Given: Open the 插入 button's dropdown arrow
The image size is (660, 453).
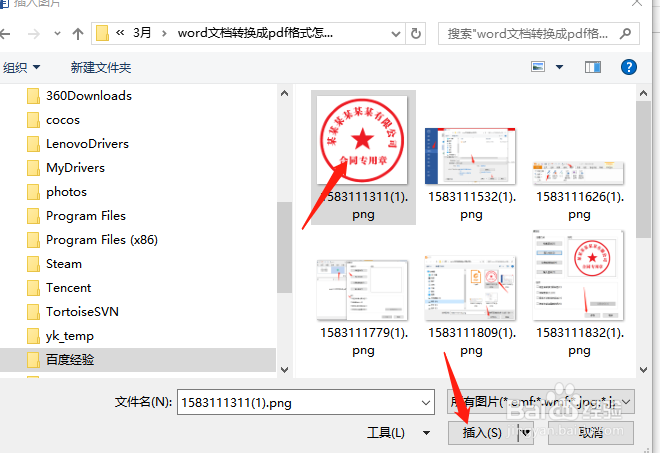Looking at the screenshot, I should (526, 432).
